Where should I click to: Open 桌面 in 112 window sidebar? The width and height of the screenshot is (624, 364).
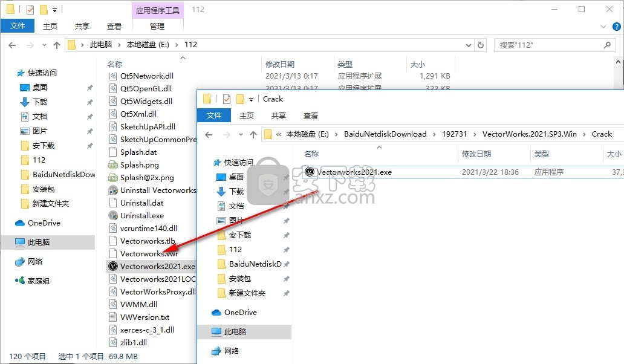(x=39, y=88)
